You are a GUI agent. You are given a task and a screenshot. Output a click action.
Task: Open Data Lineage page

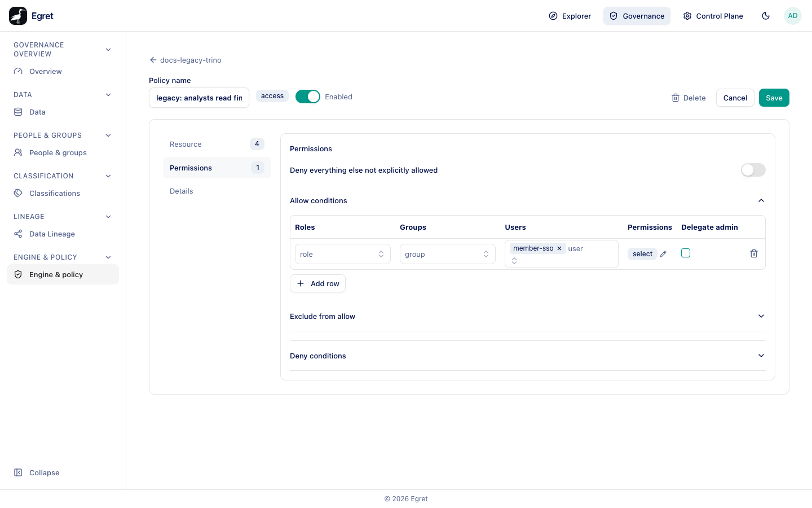tap(63, 234)
